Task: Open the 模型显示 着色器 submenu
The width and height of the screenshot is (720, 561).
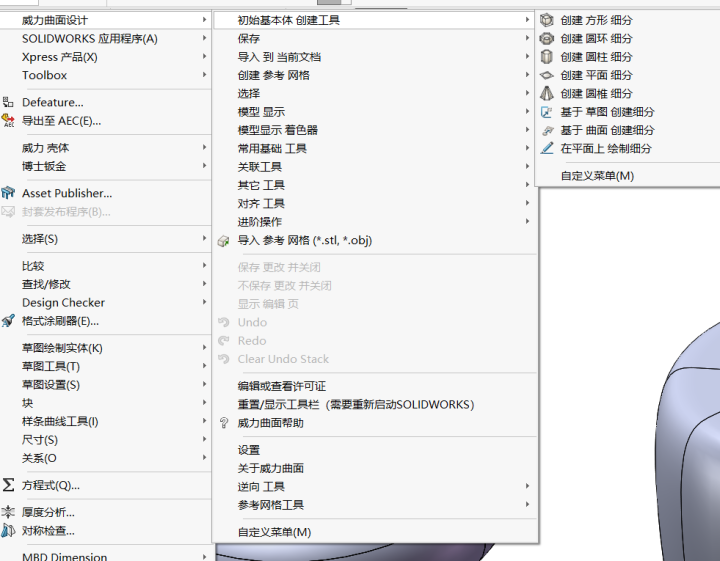Action: 375,130
